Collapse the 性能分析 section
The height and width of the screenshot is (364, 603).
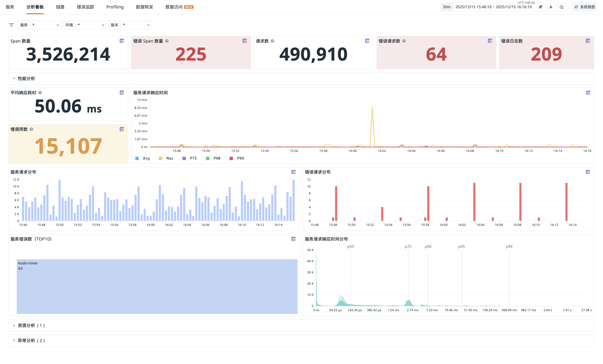coord(24,79)
